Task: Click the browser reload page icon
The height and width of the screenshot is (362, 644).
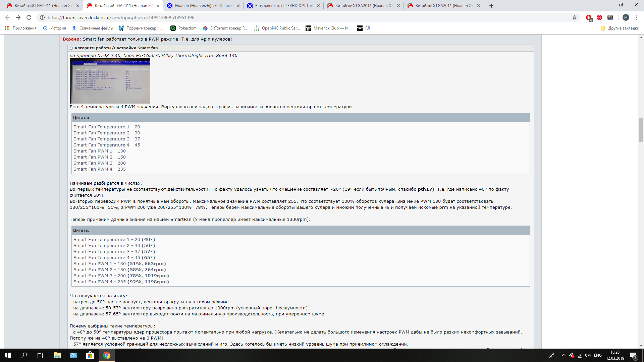Action: click(x=29, y=17)
